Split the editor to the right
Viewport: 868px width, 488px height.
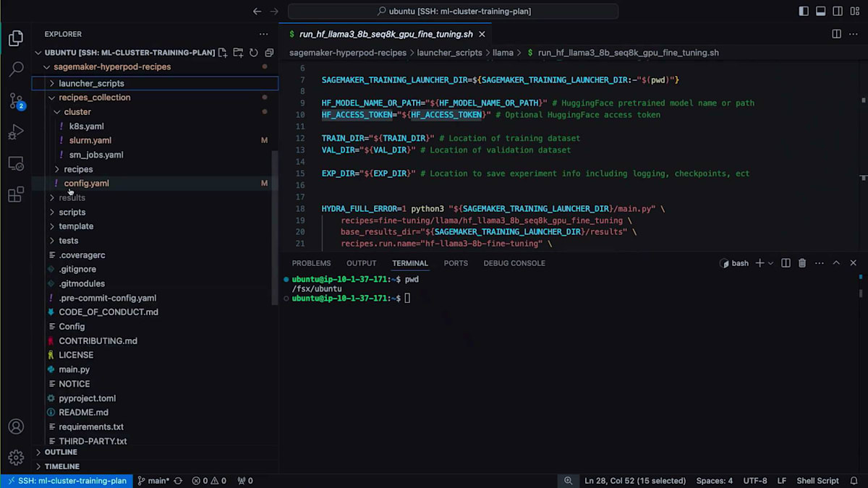836,34
